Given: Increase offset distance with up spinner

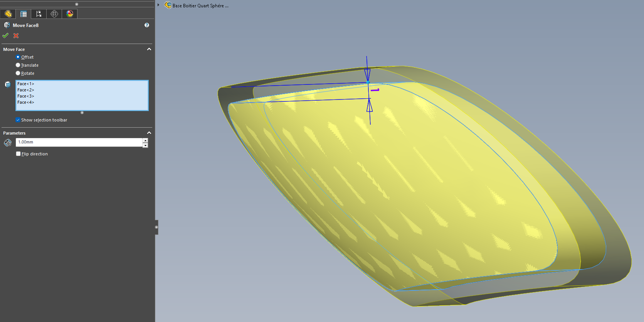Looking at the screenshot, I should coord(145,140).
